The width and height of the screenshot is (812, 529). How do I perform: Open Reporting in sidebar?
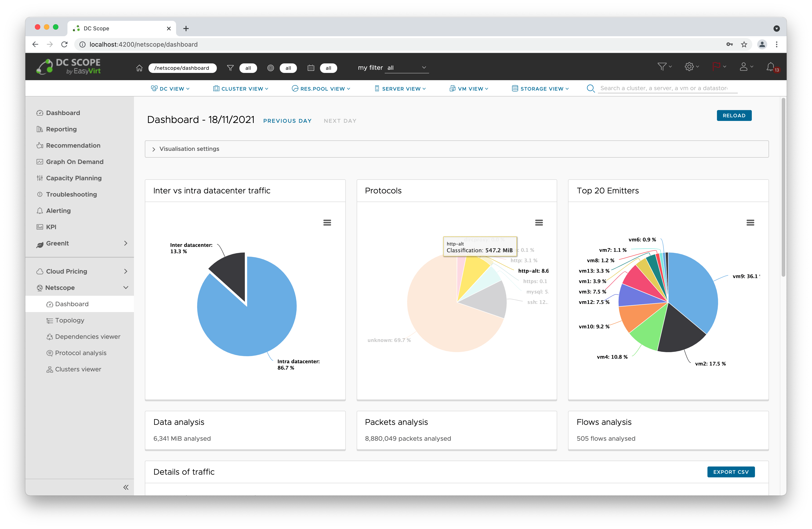click(57, 129)
